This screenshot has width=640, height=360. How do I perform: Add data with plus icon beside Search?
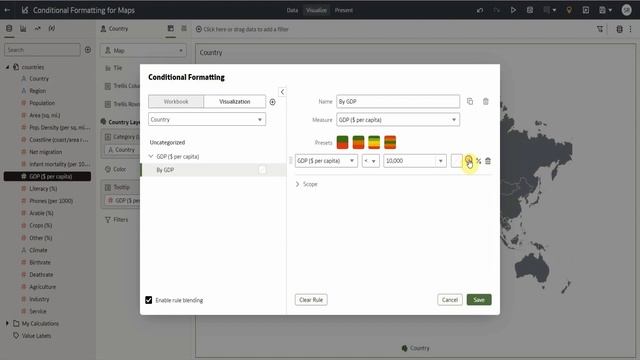tap(88, 50)
